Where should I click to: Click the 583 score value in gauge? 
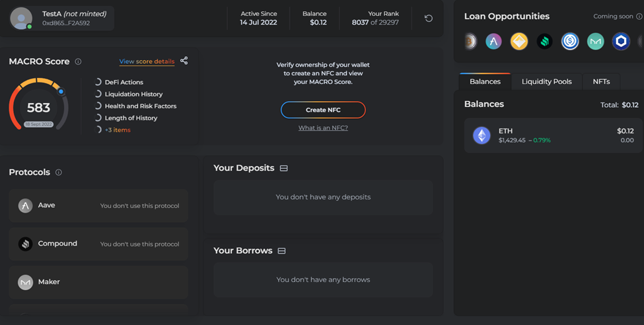pyautogui.click(x=38, y=108)
